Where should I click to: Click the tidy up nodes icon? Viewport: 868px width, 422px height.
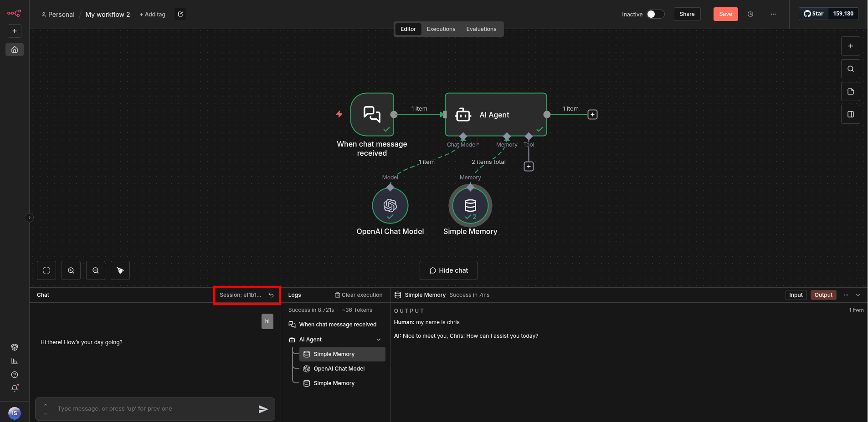click(120, 270)
